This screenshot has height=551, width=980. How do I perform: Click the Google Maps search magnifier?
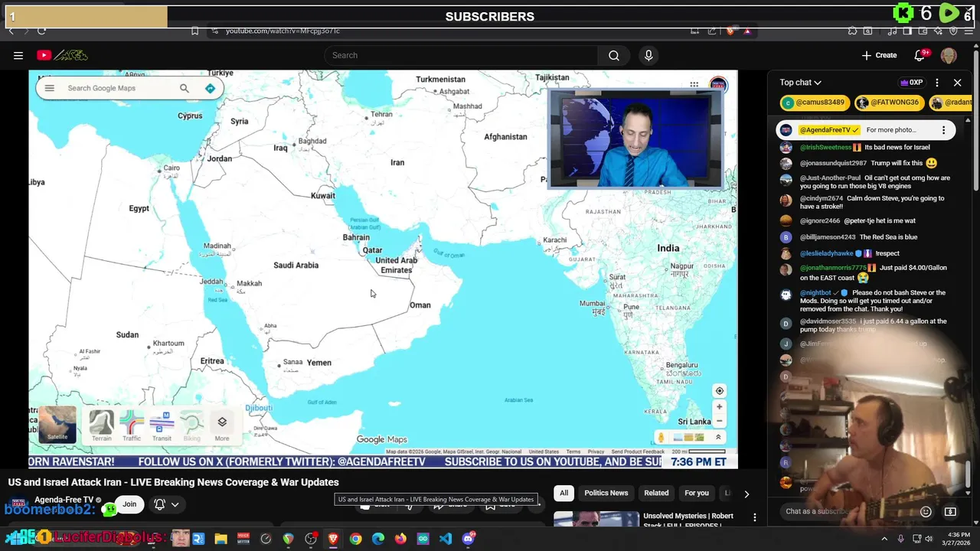(185, 88)
